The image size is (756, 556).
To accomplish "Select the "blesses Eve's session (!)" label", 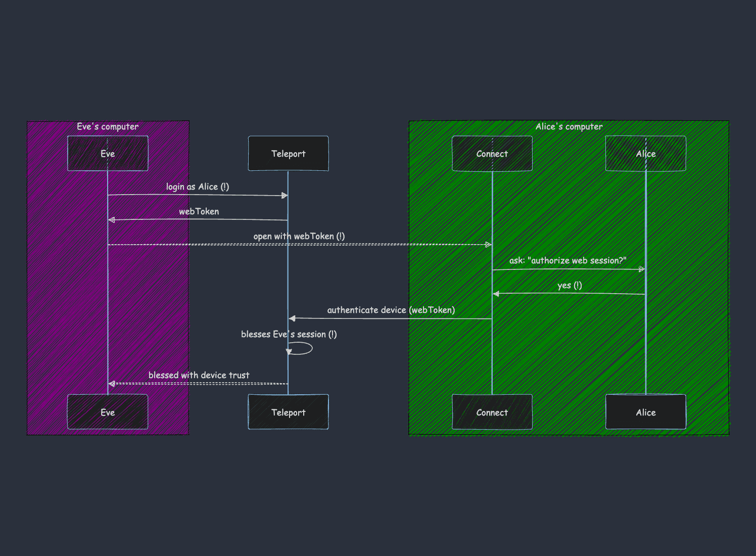I will (289, 334).
